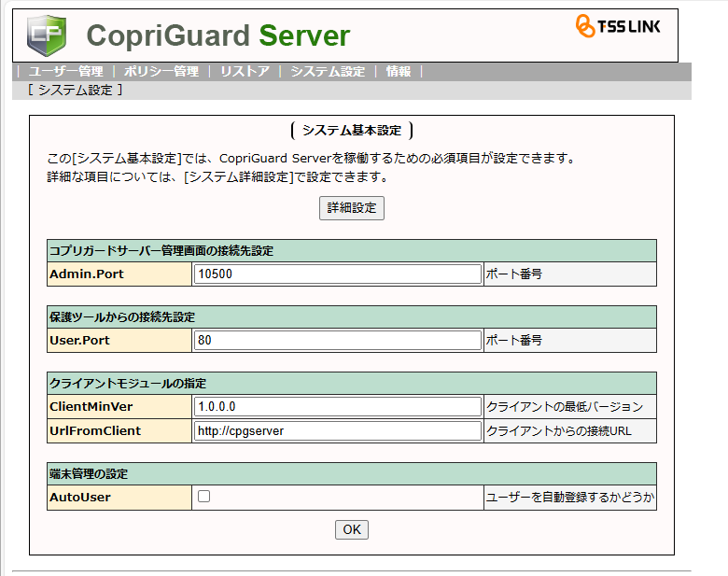Click the TSS LINK logo
Screen dimensions: 728x576
[x=618, y=26]
